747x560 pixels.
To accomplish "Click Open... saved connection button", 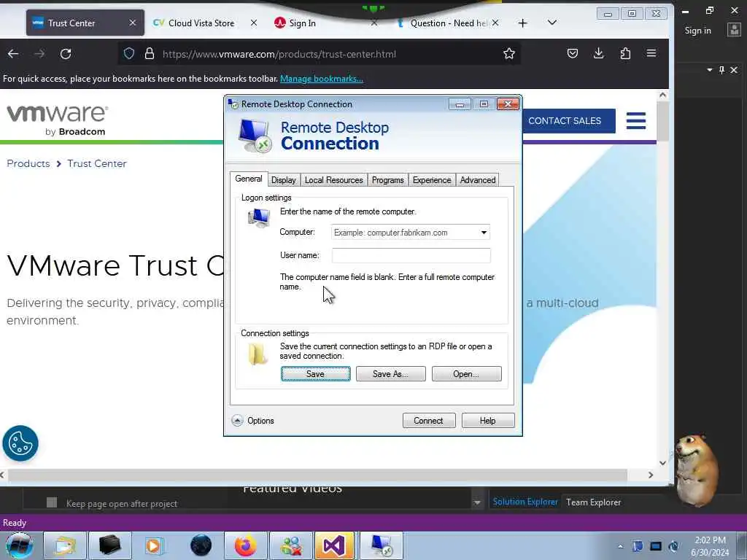I will (x=466, y=374).
